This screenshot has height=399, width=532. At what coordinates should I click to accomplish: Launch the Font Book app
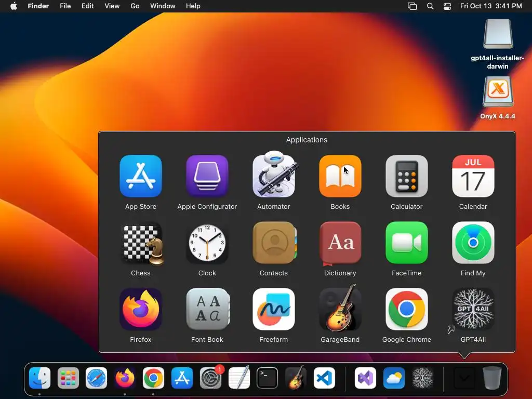208,309
